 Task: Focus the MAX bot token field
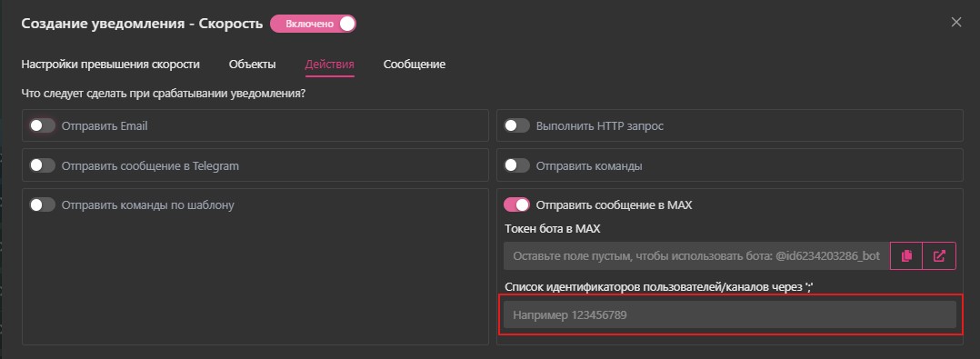696,256
